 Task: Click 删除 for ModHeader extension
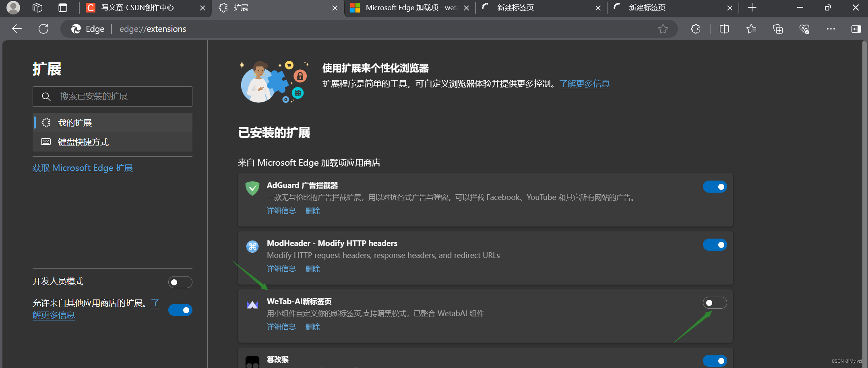click(313, 268)
